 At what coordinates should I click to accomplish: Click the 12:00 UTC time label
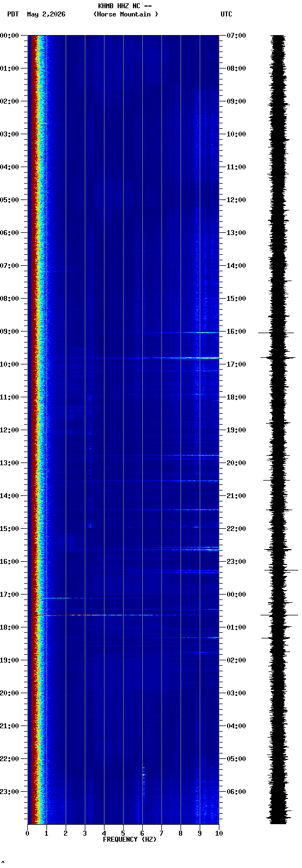point(236,200)
